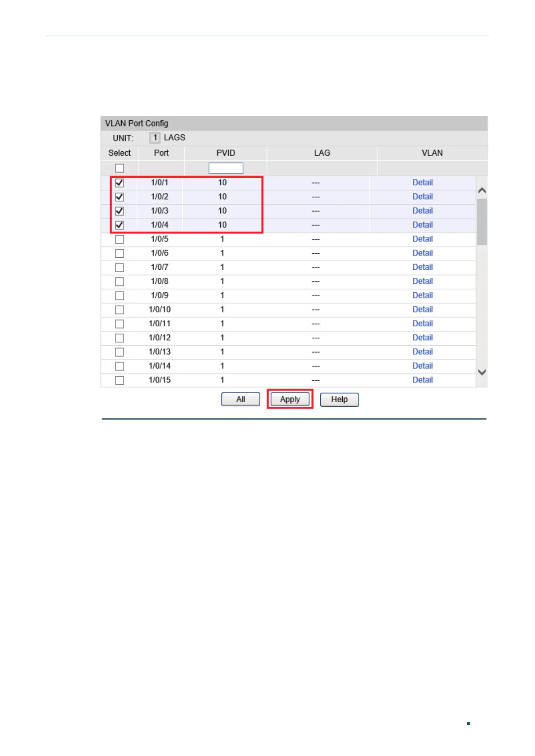Check the checkbox for port 1/0/6
Screen dimensions: 535x756
[x=119, y=253]
